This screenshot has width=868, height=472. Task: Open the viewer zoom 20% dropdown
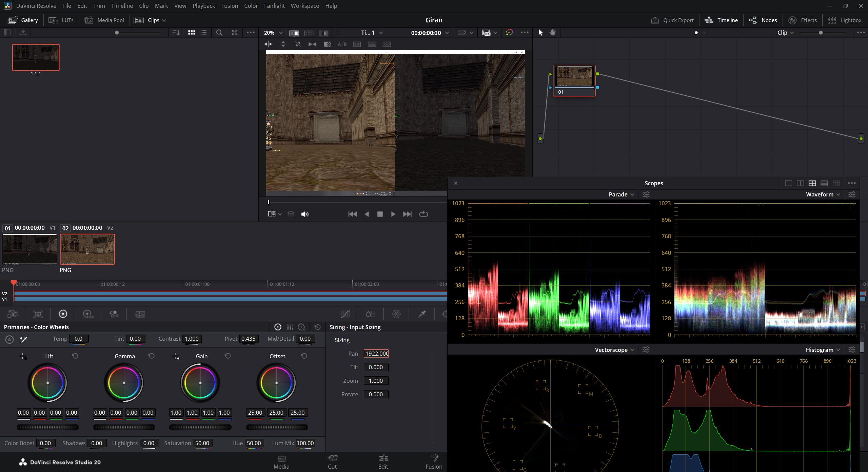[x=273, y=33]
